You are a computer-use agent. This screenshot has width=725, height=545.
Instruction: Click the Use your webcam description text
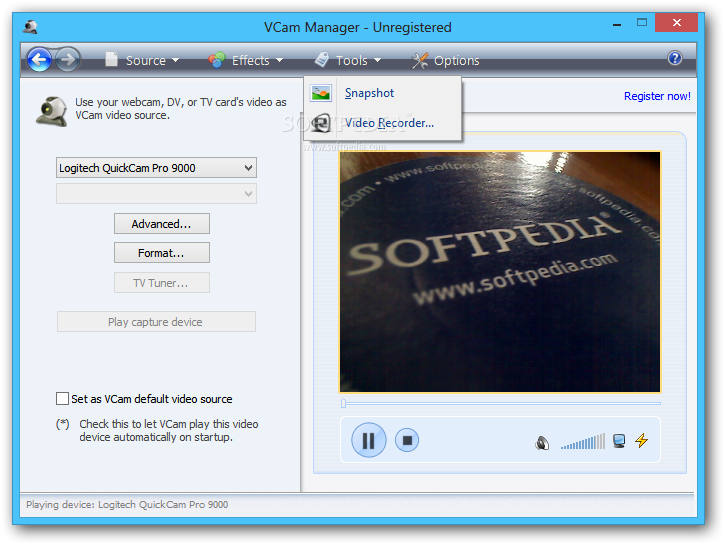181,109
